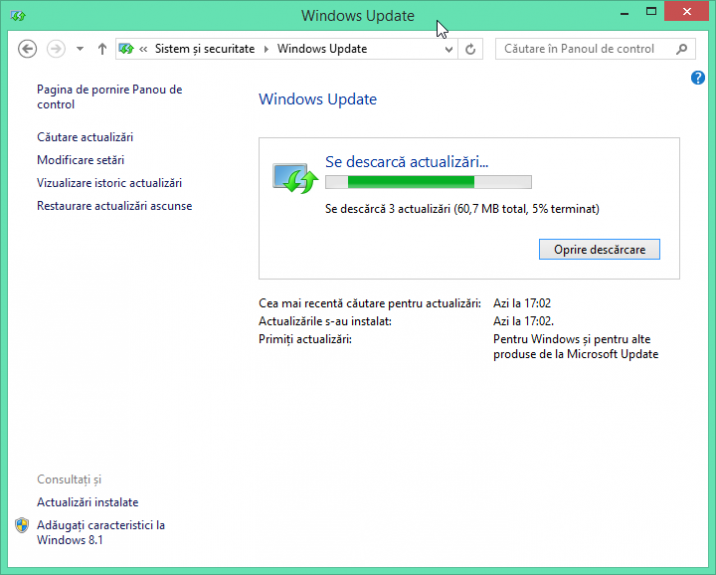
Task: Select the Sistem și securitate breadcrumb
Action: pyautogui.click(x=205, y=49)
